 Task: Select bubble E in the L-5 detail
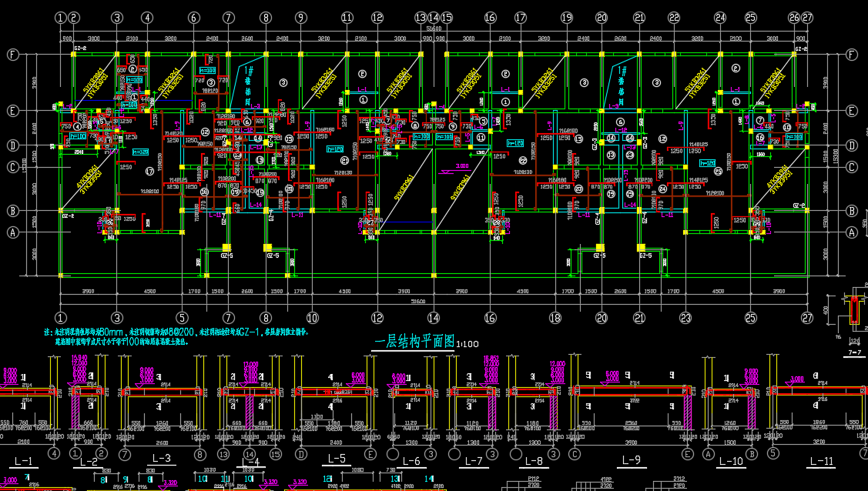[370, 455]
